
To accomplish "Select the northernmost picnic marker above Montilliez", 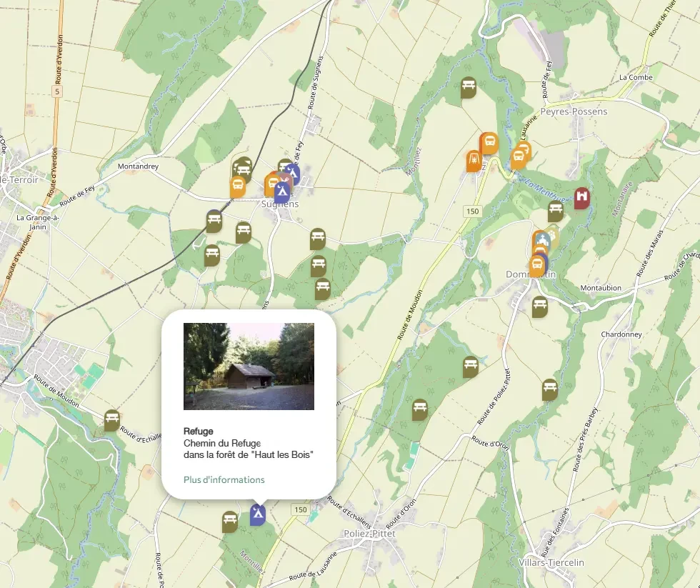I will [469, 87].
